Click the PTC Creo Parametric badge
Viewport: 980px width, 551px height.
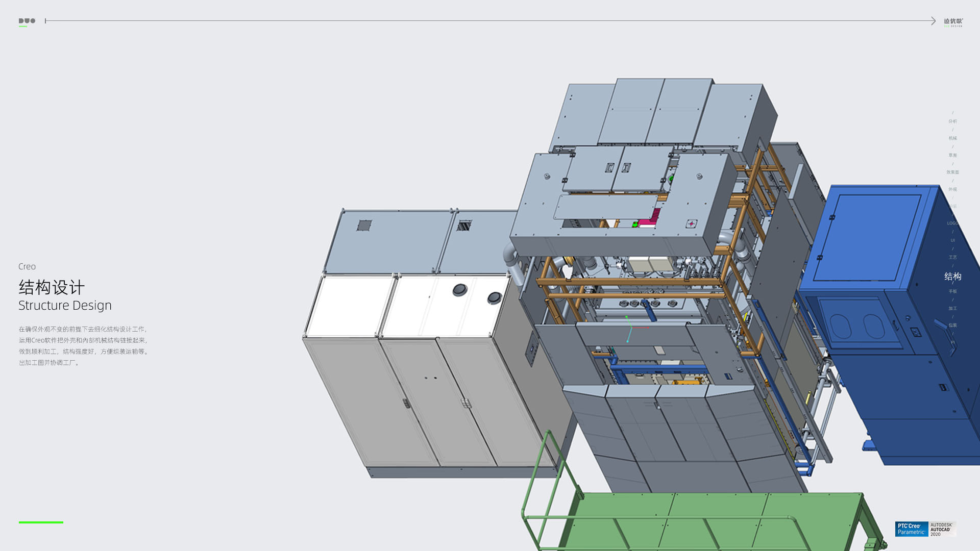click(911, 529)
